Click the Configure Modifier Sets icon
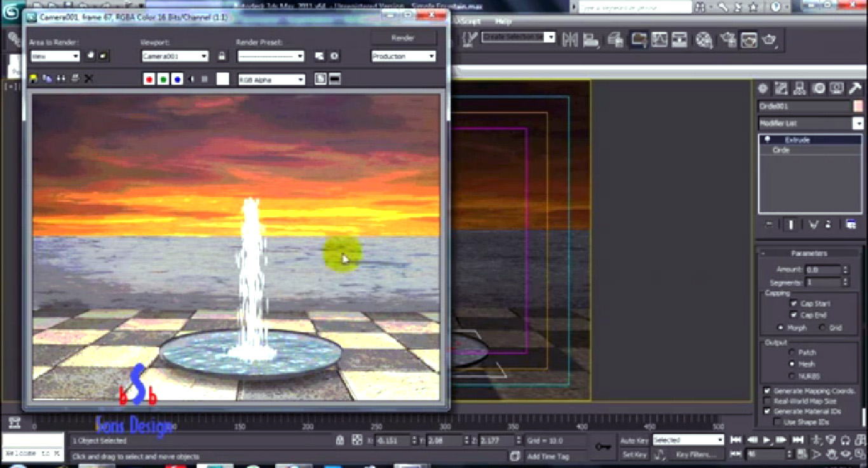Screen dimensions: 868x468 851,224
